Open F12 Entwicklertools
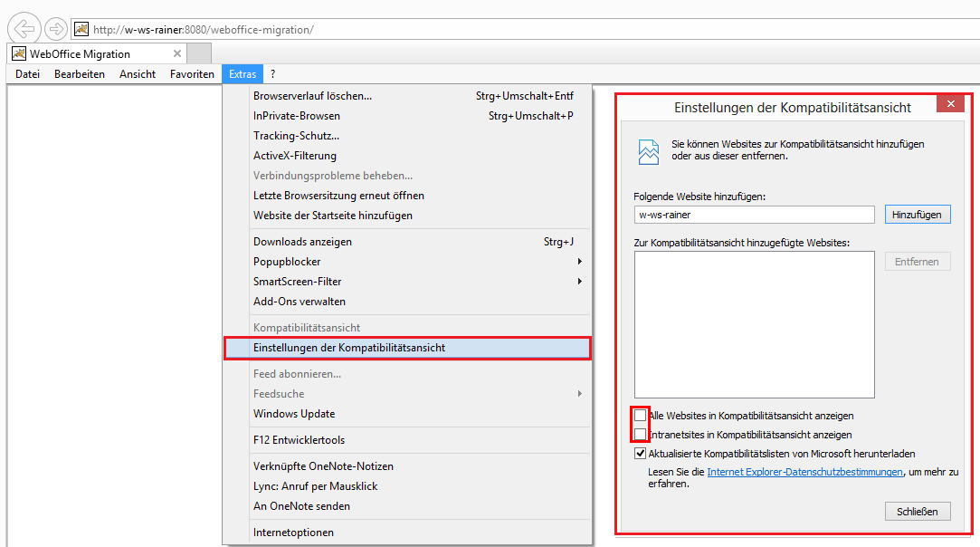 [291, 439]
